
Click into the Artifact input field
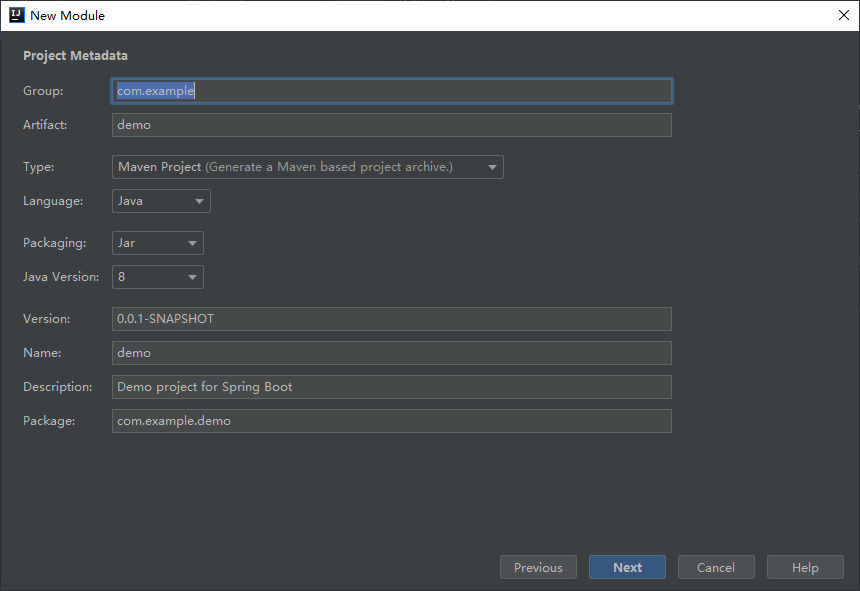391,125
